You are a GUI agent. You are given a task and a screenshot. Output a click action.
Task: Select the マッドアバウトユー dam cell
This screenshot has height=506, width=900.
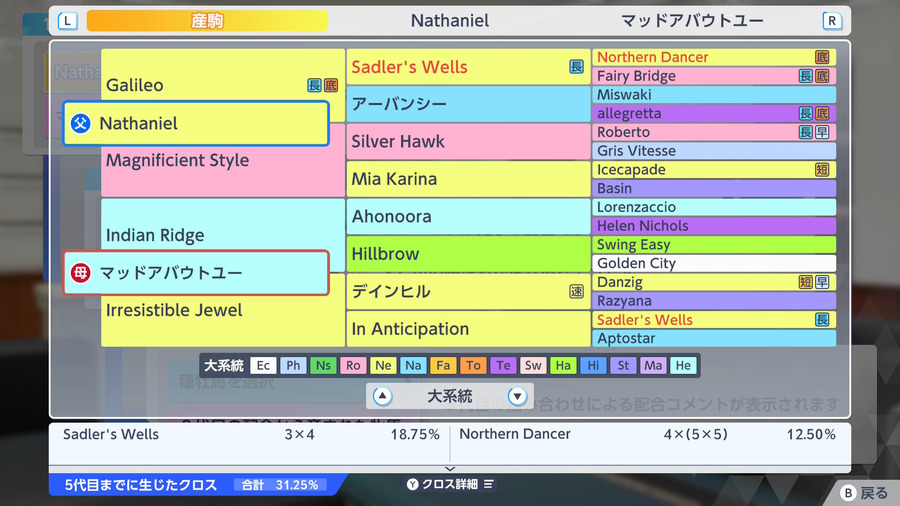point(196,273)
